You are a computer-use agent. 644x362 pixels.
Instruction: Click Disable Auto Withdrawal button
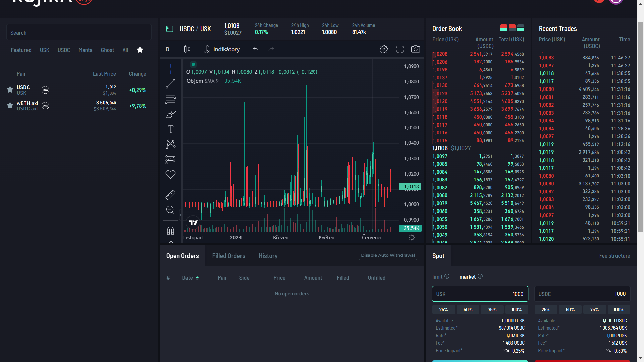(x=387, y=255)
